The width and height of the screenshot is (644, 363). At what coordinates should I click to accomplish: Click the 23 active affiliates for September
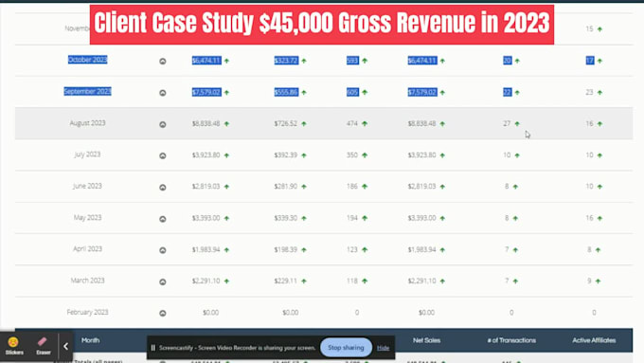[x=589, y=92]
